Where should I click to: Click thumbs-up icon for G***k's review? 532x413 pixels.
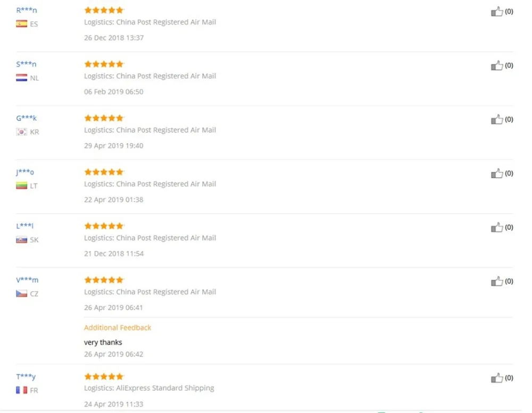point(497,120)
